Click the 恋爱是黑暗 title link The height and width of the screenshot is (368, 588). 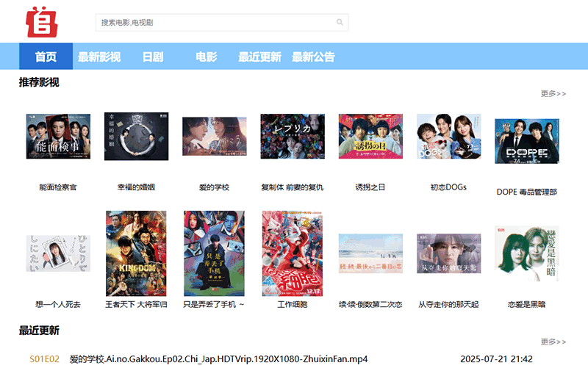527,304
